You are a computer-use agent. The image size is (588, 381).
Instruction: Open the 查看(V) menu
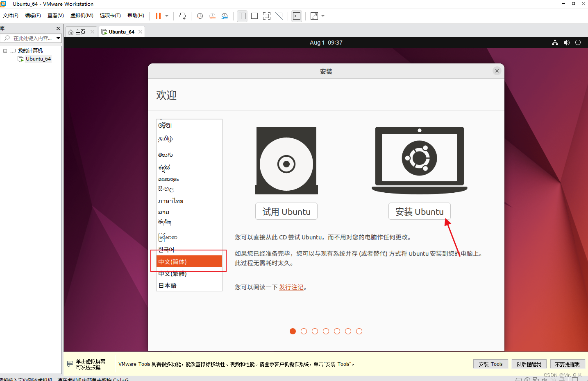coord(56,16)
